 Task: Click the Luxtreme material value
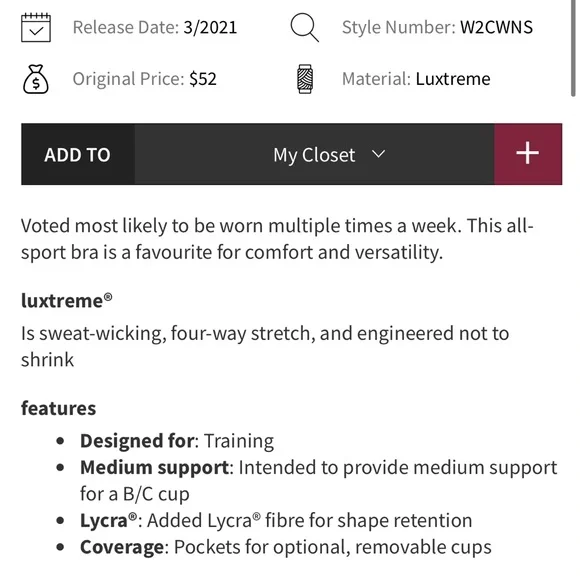(x=453, y=79)
